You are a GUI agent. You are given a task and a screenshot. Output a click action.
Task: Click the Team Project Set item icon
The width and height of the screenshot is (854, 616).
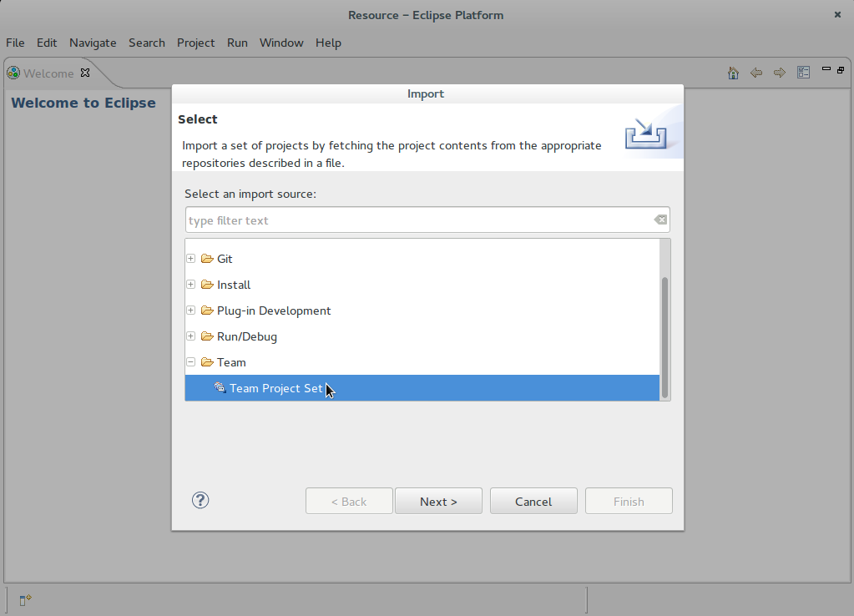coord(220,388)
